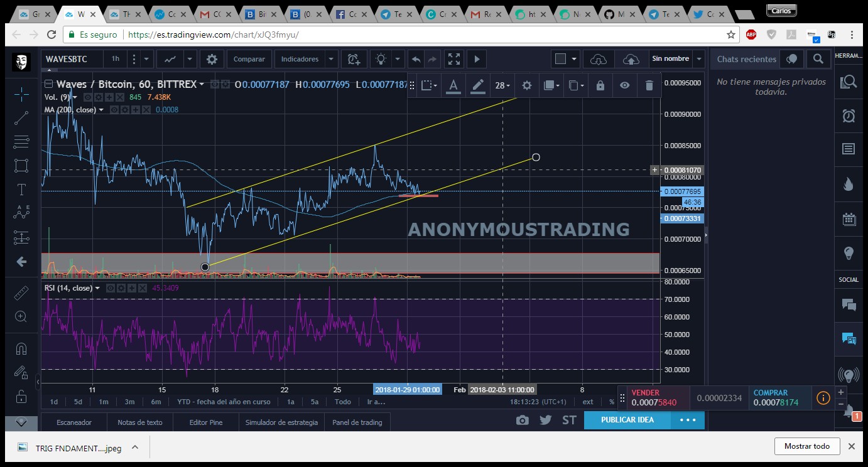Collapse the Waves / Bitcoin legend box
Viewport: 868px width, 467px height.
click(x=48, y=84)
